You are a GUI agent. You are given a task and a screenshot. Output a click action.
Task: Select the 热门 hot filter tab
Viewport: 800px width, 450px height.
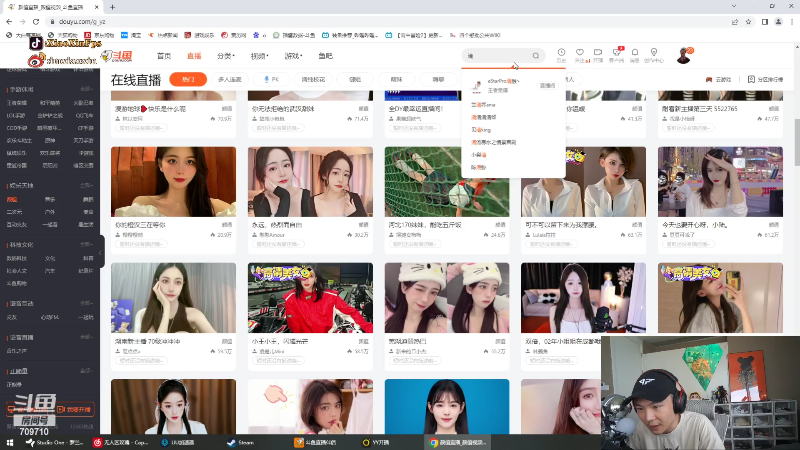188,80
